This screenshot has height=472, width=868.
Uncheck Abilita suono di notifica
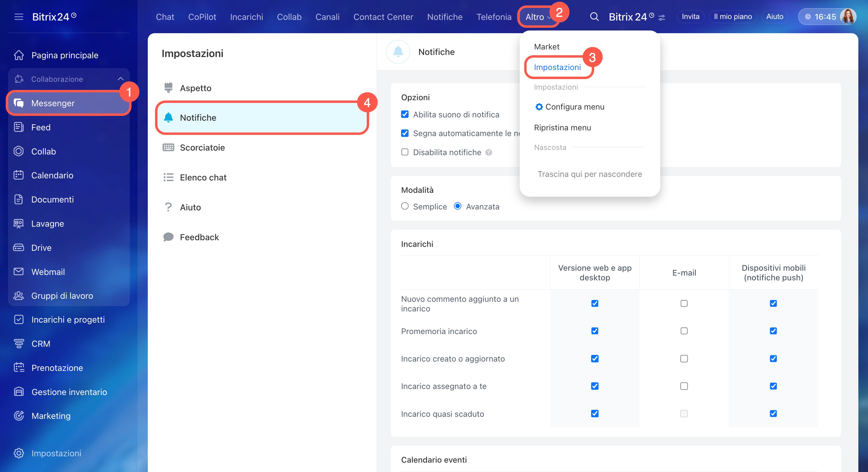tap(405, 114)
